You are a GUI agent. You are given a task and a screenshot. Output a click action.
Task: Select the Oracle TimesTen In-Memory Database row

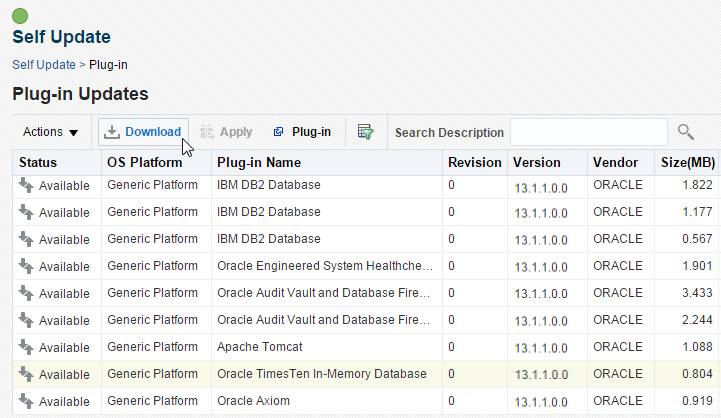[x=321, y=374]
